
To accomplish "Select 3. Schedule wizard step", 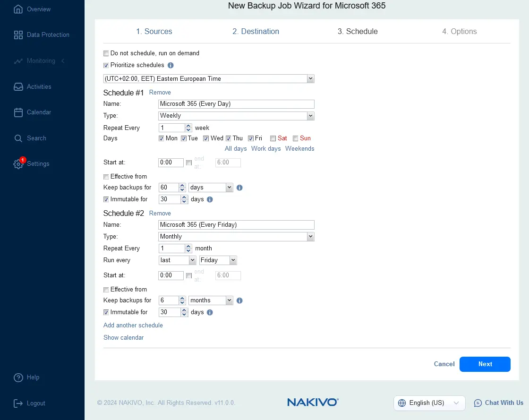I will [x=358, y=31].
